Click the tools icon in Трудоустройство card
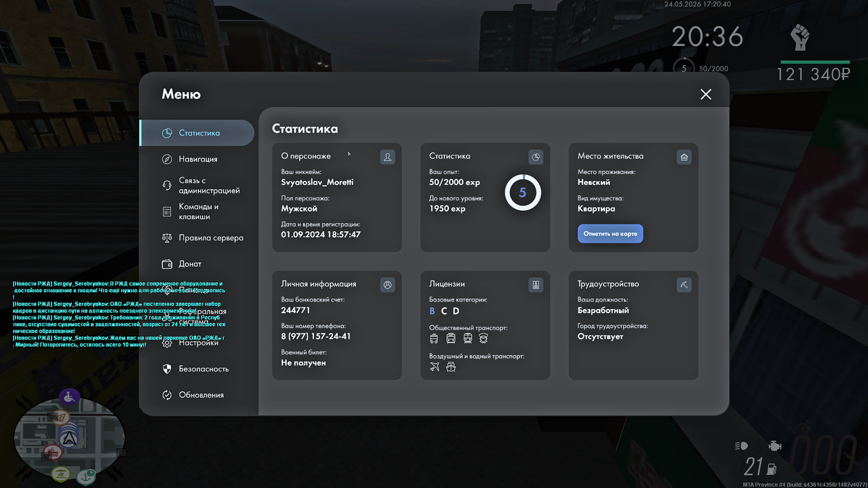Image resolution: width=868 pixels, height=488 pixels. (684, 285)
